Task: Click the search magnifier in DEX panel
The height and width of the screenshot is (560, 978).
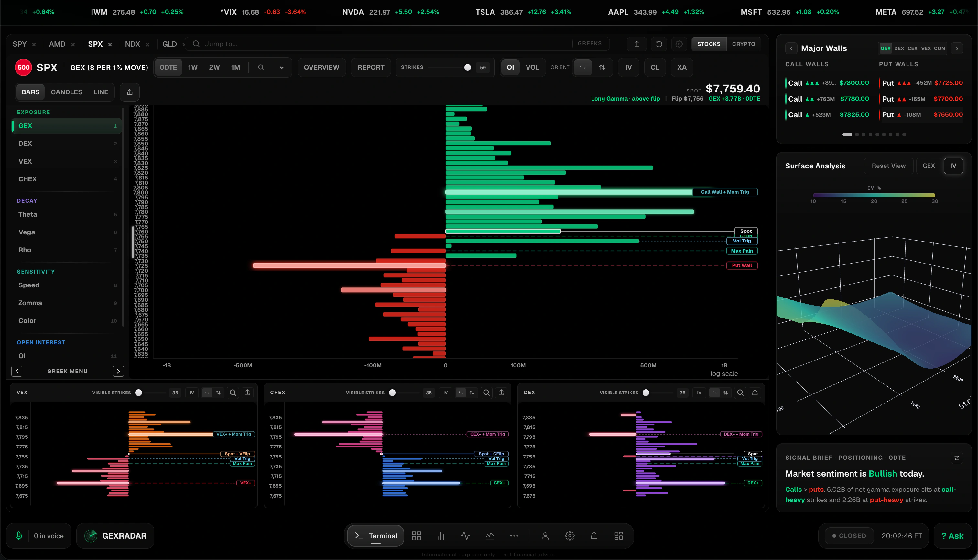Action: (x=740, y=392)
